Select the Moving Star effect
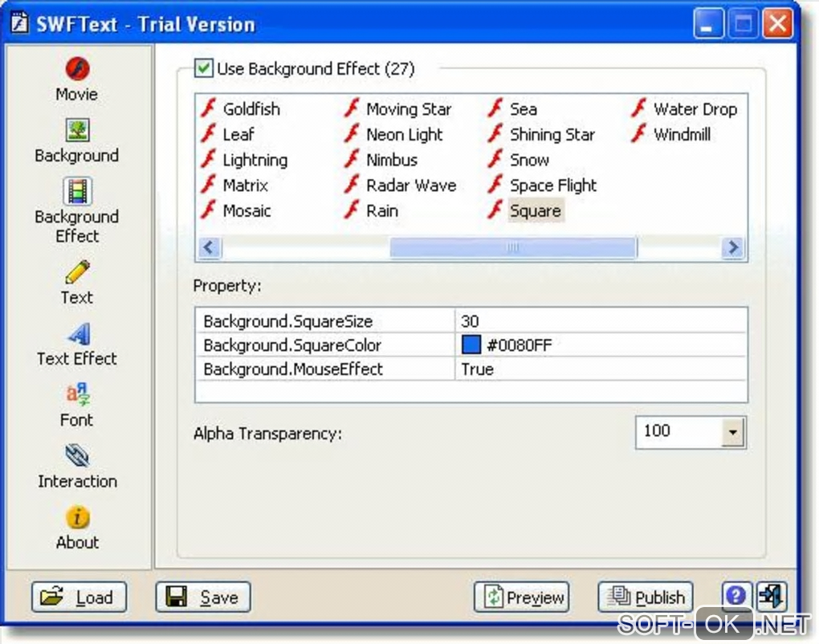Viewport: 819px width, 644px height. click(x=409, y=109)
